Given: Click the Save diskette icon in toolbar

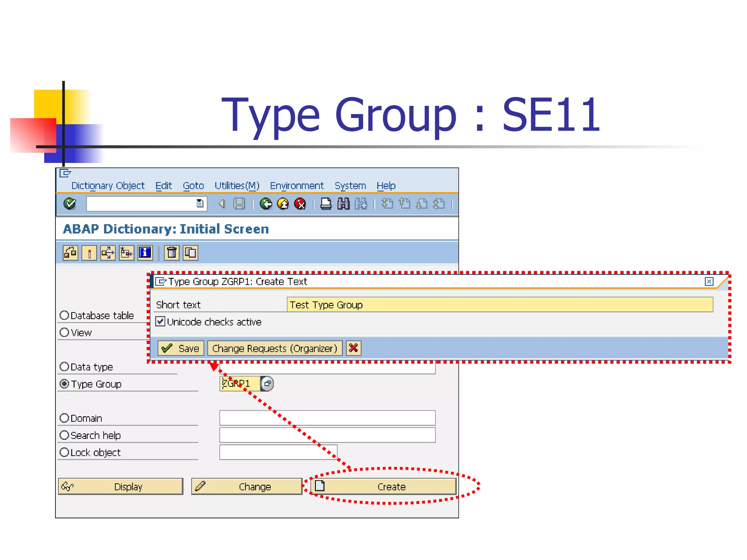Looking at the screenshot, I should [x=239, y=204].
